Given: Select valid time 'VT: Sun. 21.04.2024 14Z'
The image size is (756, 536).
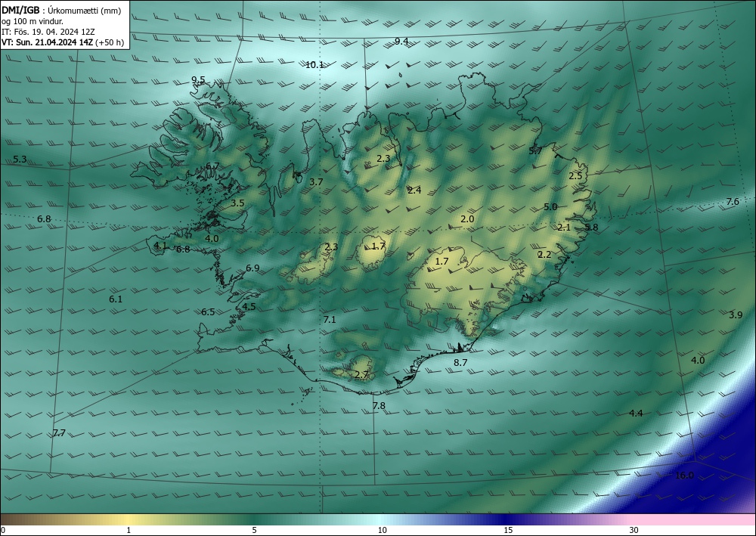Looking at the screenshot, I should [47, 42].
